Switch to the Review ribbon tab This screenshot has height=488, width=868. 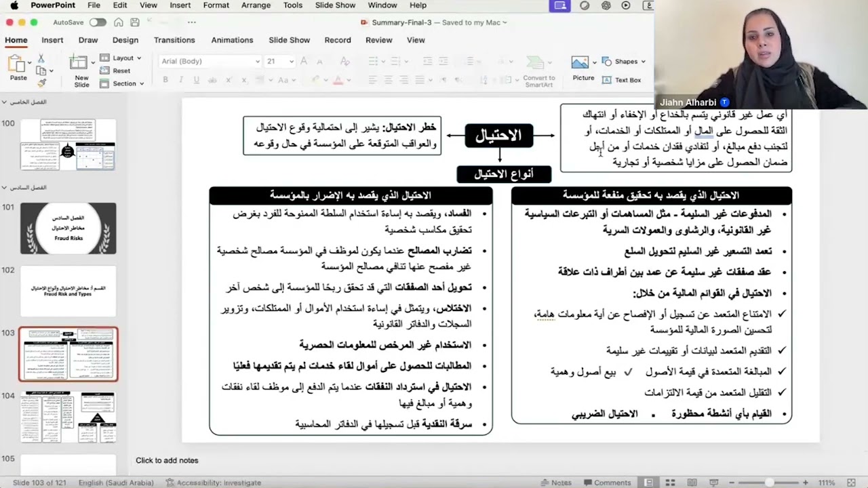379,40
